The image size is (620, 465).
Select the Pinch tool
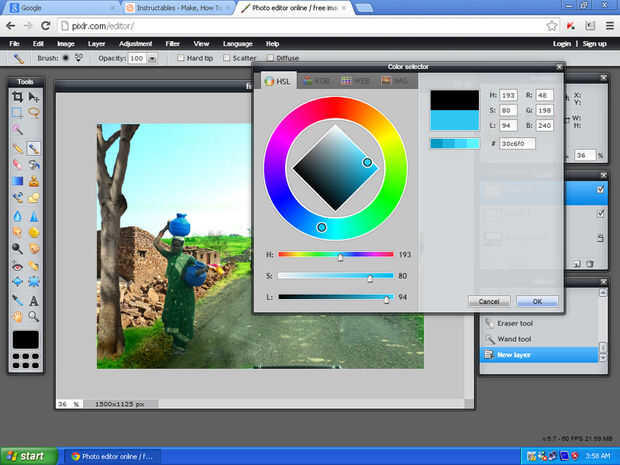point(34,282)
